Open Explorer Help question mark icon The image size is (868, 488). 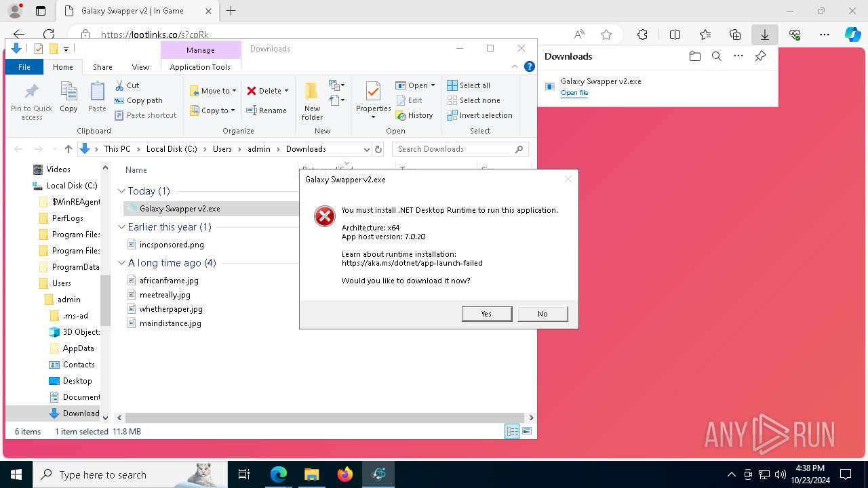530,66
